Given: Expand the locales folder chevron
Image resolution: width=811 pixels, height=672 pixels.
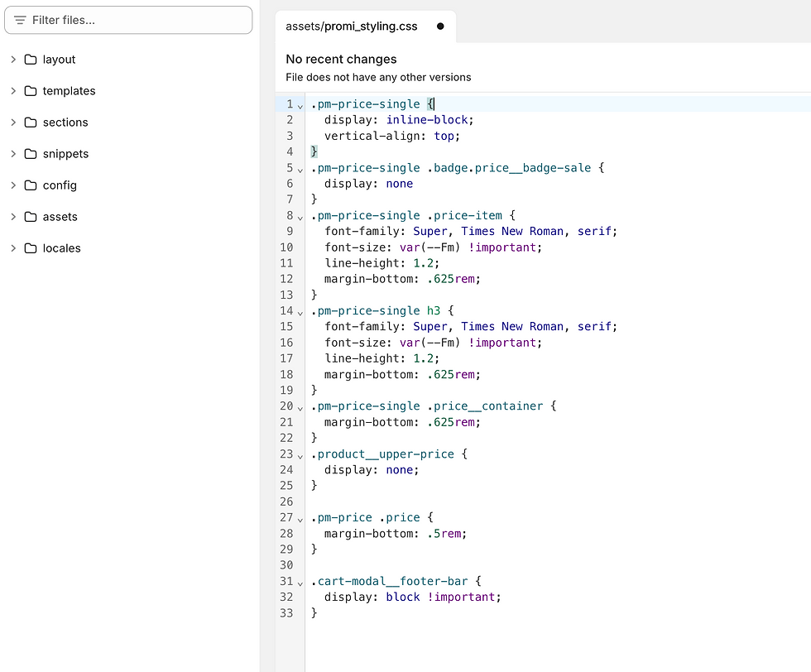Looking at the screenshot, I should pos(13,248).
